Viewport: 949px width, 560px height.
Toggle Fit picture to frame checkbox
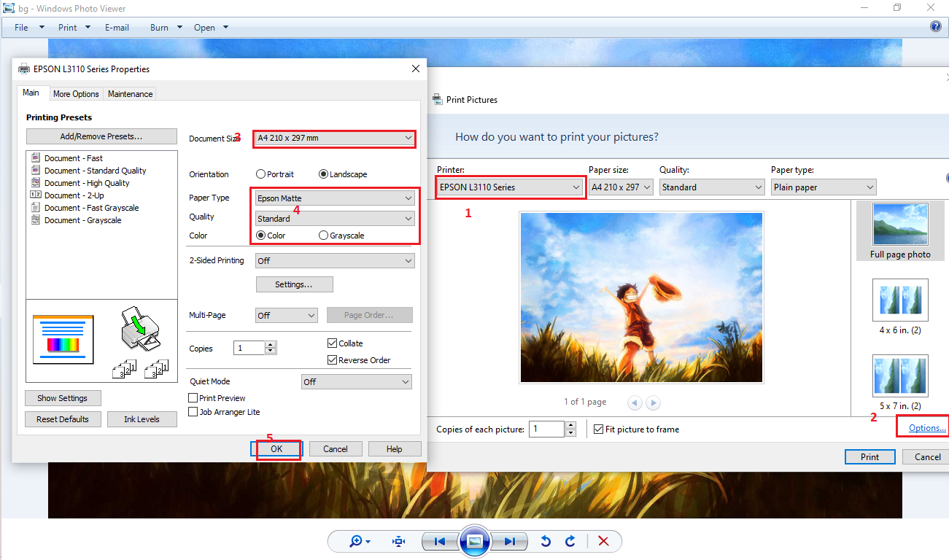[599, 429]
